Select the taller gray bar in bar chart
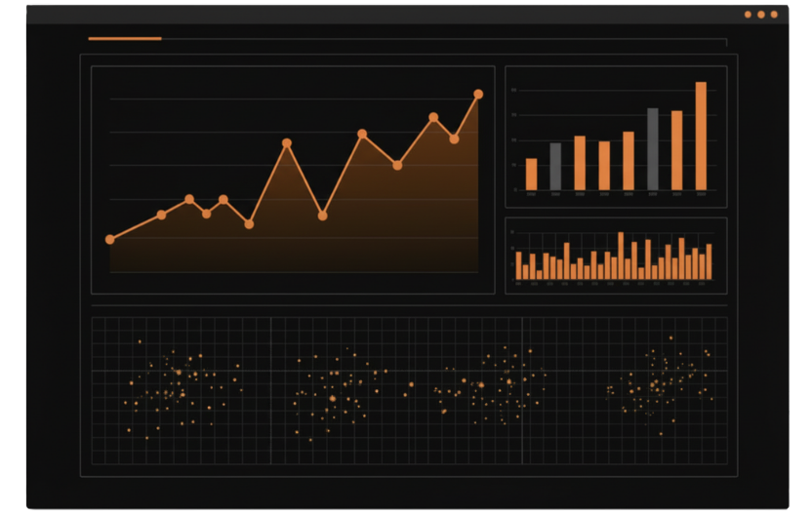The image size is (812, 515). coord(653,149)
